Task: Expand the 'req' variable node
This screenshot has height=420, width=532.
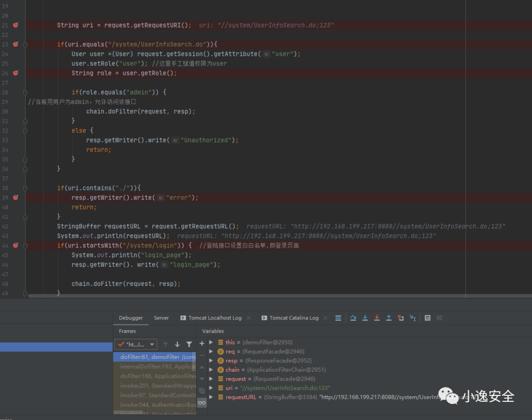Action: point(211,351)
